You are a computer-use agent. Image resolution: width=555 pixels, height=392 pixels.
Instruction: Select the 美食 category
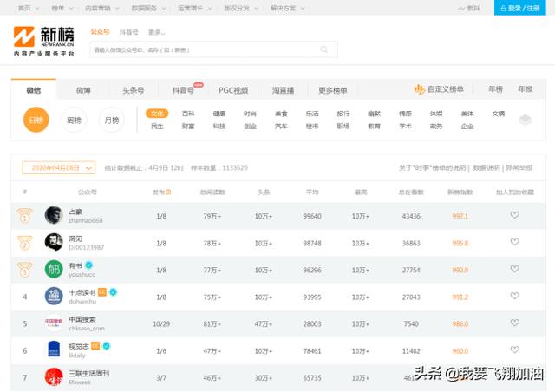click(x=281, y=114)
